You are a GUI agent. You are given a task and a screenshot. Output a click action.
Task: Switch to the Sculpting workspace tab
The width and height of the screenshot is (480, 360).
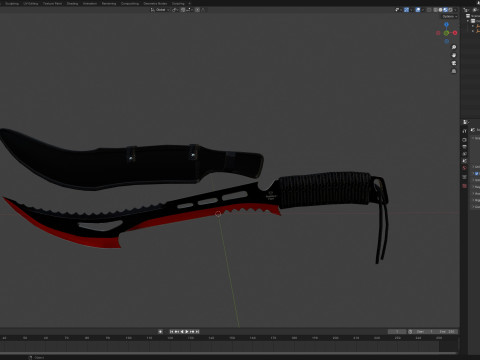coord(12,3)
